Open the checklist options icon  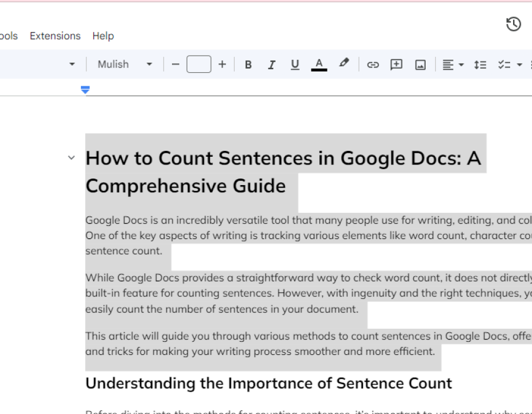504,64
